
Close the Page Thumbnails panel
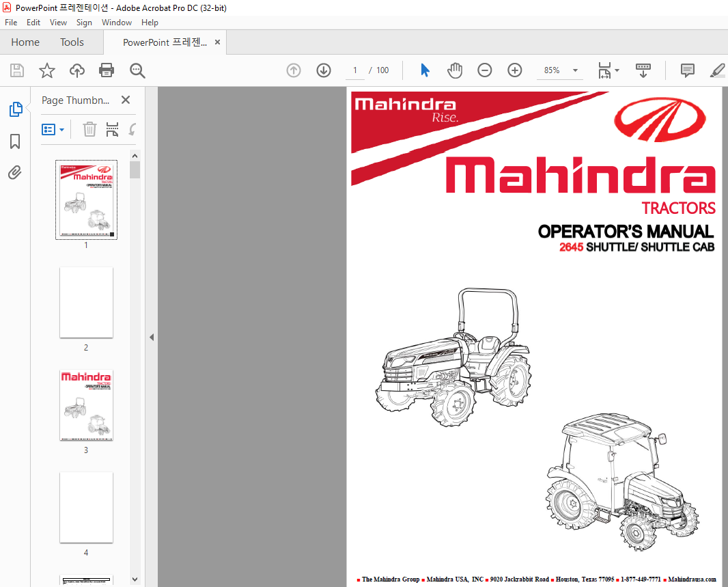126,100
